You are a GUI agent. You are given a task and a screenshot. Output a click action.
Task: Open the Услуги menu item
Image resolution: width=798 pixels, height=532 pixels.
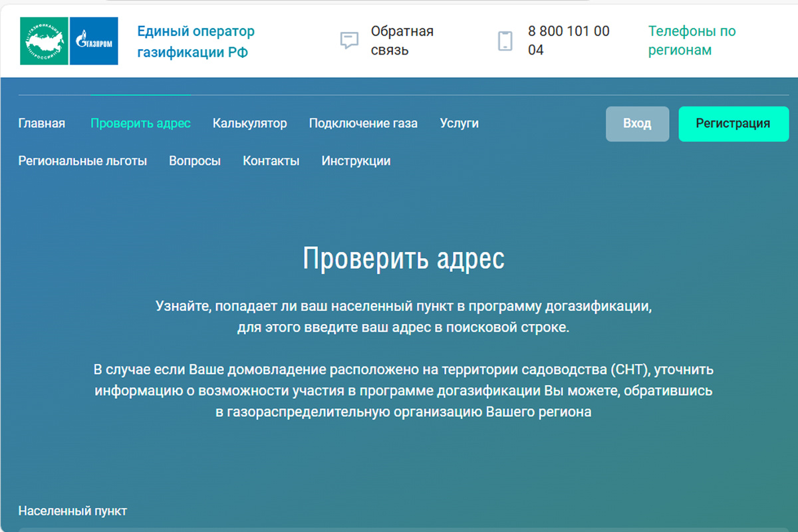point(459,123)
